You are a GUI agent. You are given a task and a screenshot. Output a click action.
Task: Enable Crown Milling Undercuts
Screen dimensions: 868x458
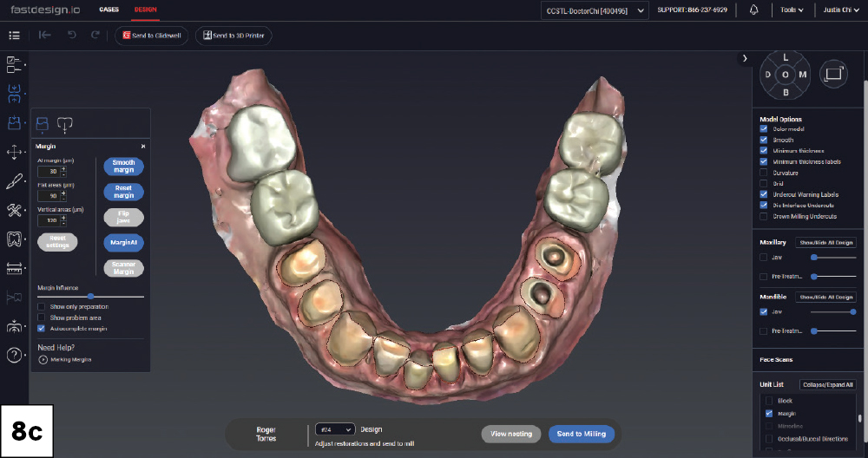[x=764, y=216]
